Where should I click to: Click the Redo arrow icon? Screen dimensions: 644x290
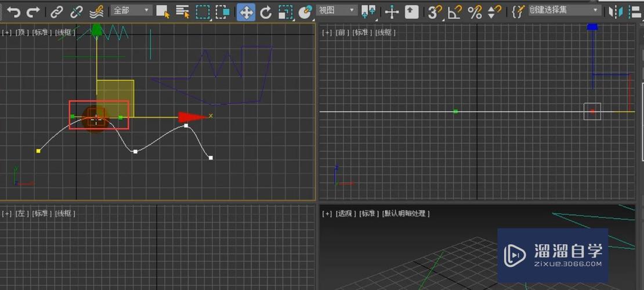(x=33, y=12)
